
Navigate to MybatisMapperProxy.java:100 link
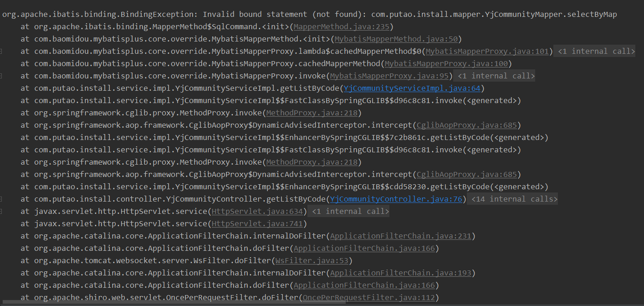[446, 64]
